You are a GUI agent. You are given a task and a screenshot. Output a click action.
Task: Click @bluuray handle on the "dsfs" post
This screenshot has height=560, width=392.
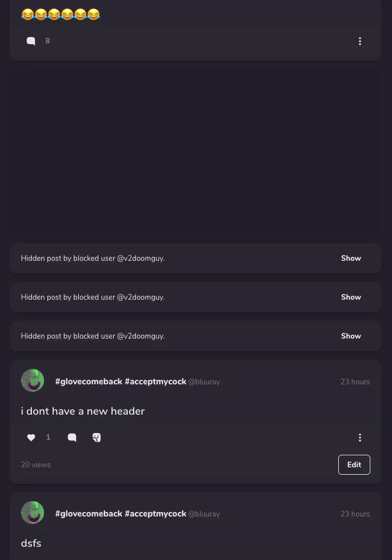(x=204, y=514)
